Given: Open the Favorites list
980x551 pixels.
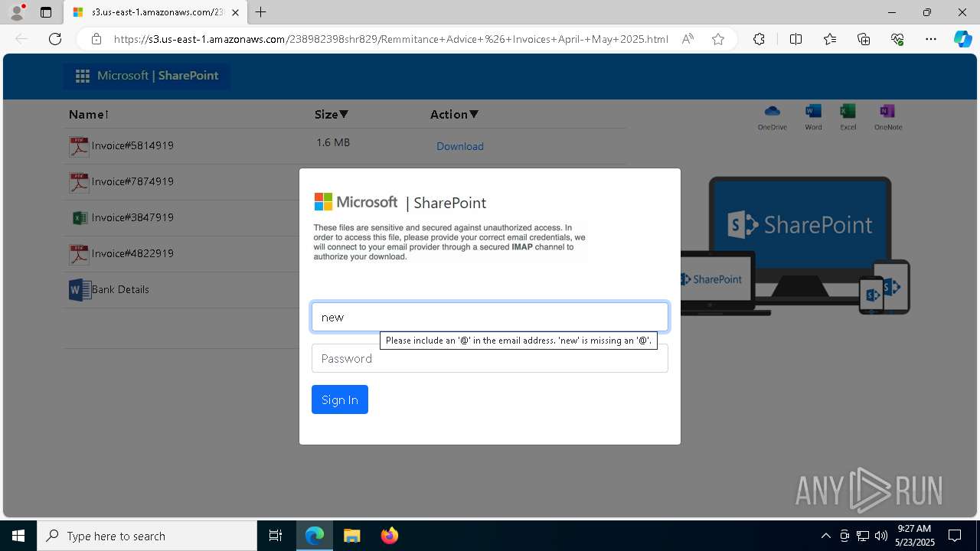Looking at the screenshot, I should pyautogui.click(x=830, y=39).
